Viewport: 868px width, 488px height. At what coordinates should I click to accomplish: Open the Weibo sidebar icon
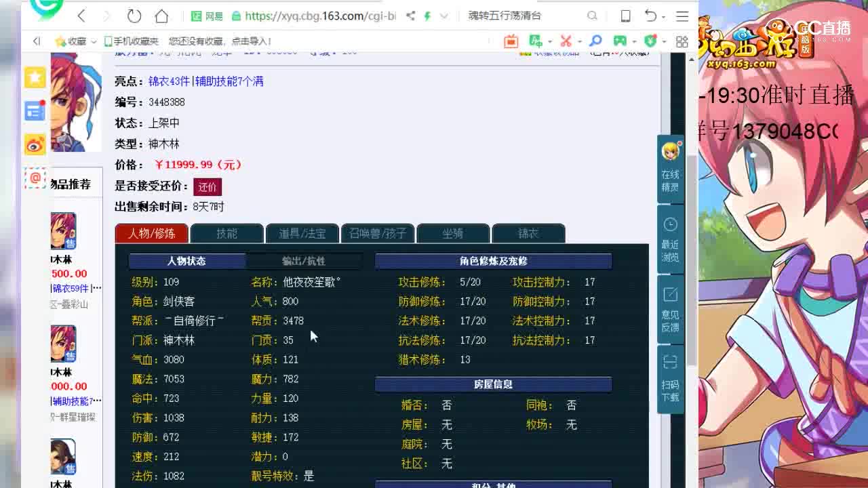pos(35,144)
